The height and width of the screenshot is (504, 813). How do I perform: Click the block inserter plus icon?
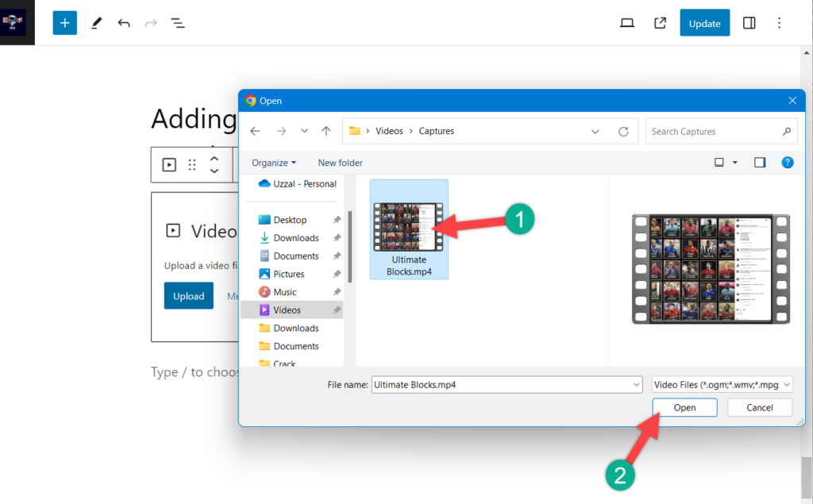[65, 23]
